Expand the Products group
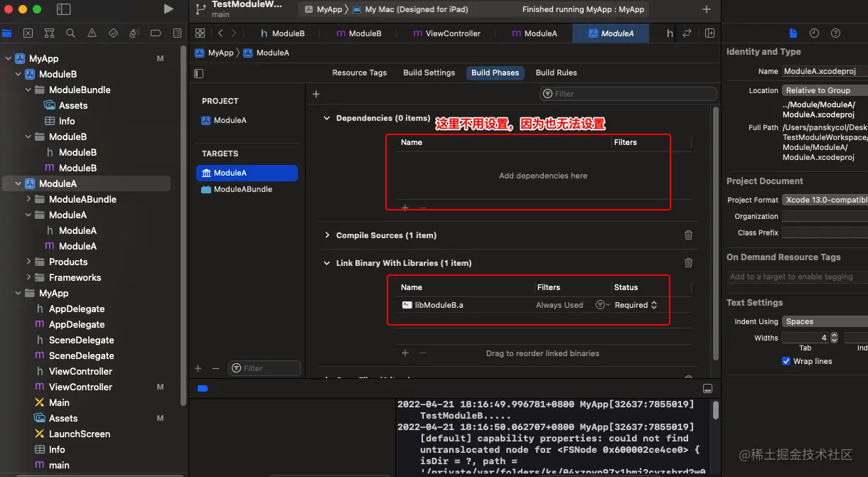This screenshot has height=477, width=868. pos(28,262)
